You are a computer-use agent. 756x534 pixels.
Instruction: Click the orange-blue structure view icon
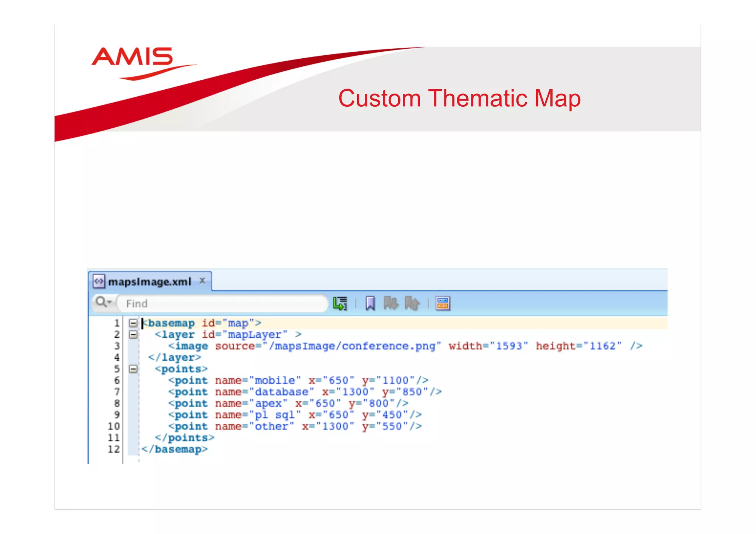[x=443, y=303]
